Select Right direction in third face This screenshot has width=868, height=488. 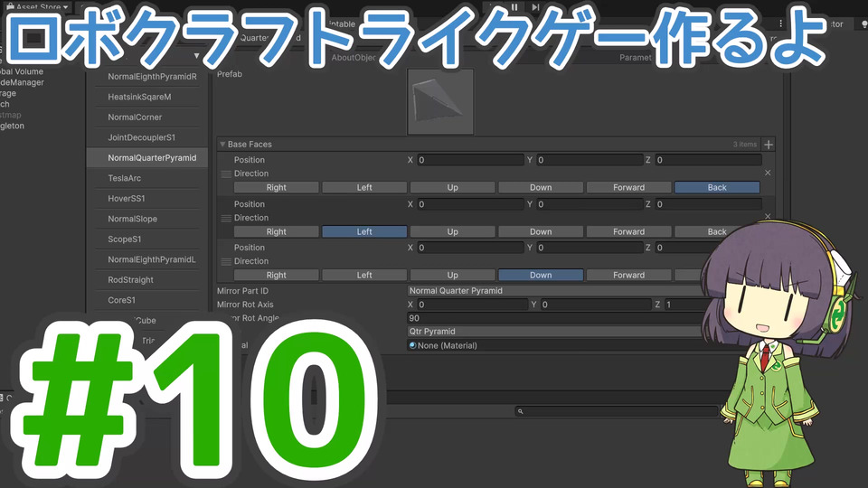(x=277, y=275)
